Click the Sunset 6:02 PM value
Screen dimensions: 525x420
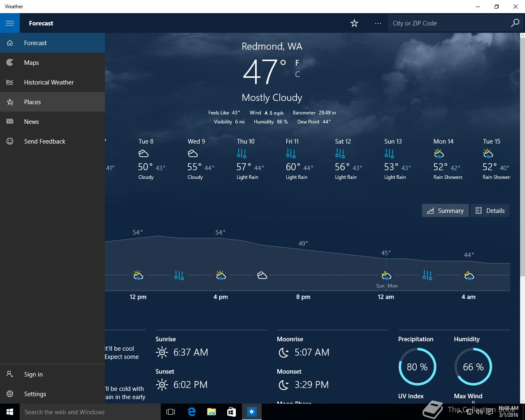(x=190, y=384)
